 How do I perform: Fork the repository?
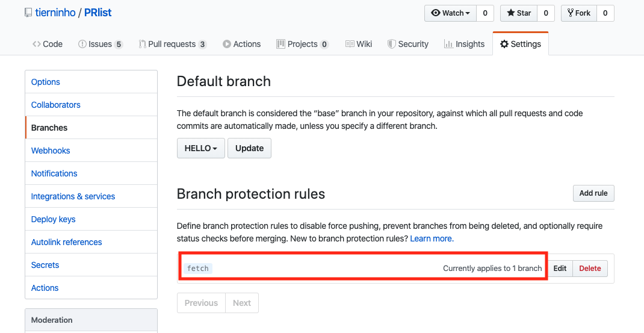578,13
